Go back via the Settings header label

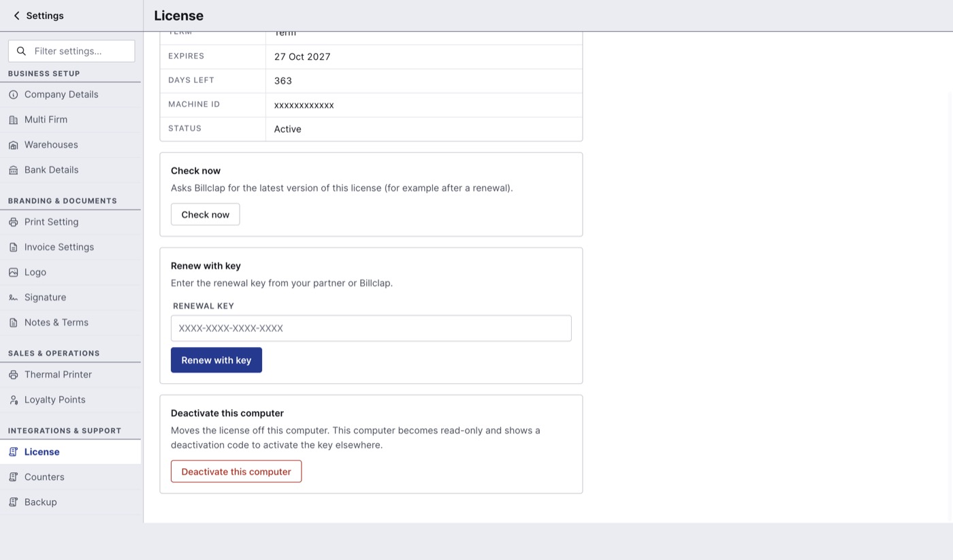coord(45,16)
